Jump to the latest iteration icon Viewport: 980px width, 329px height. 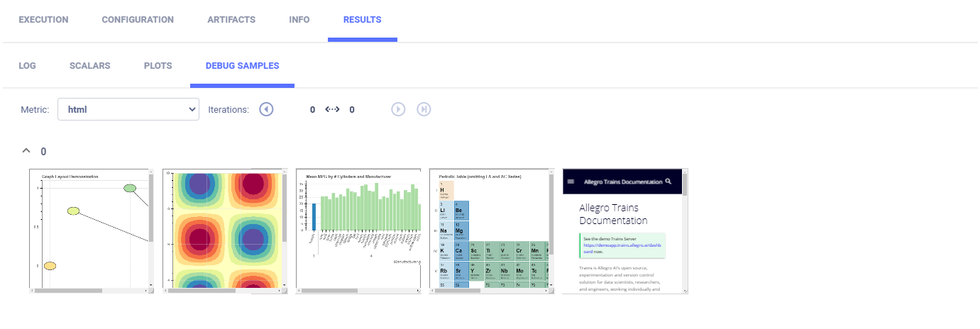pyautogui.click(x=424, y=109)
